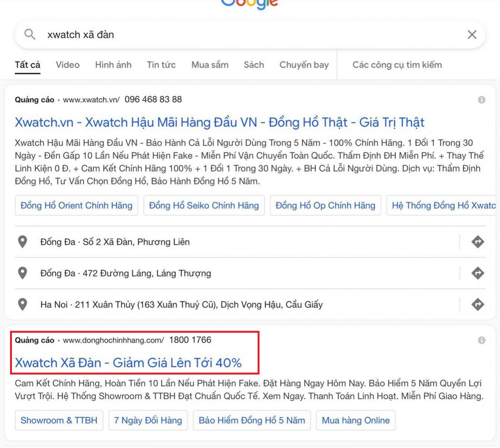This screenshot has height=448, width=500.
Task: Open the Hình ảnh tab
Action: click(113, 65)
